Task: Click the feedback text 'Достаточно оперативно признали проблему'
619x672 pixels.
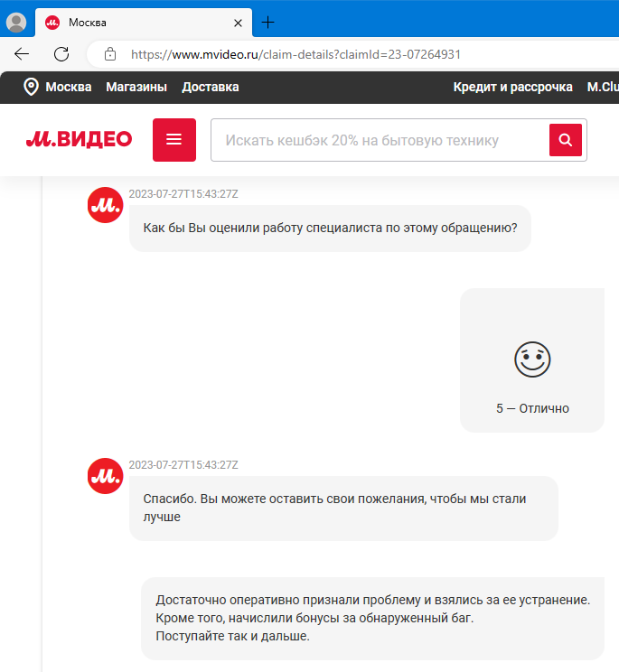Action: point(373,618)
